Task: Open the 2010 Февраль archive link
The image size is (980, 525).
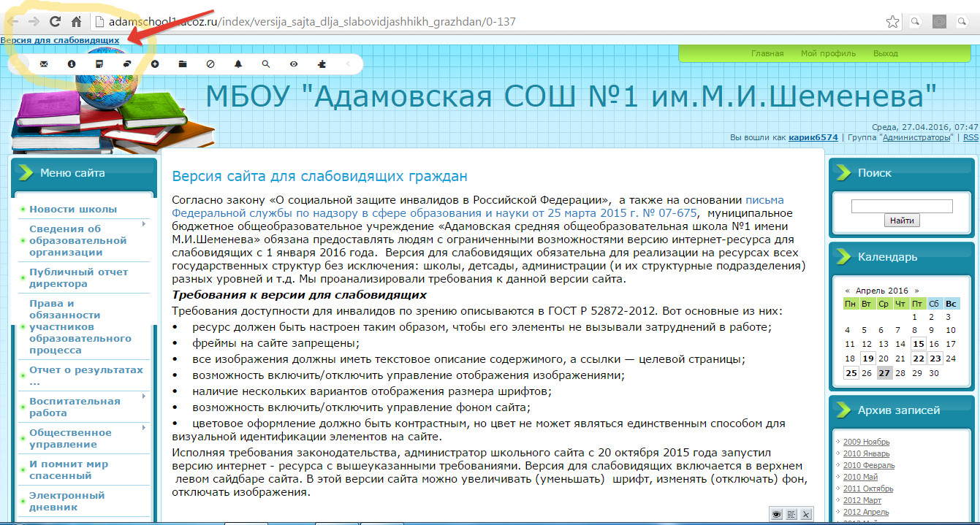Action: point(869,465)
